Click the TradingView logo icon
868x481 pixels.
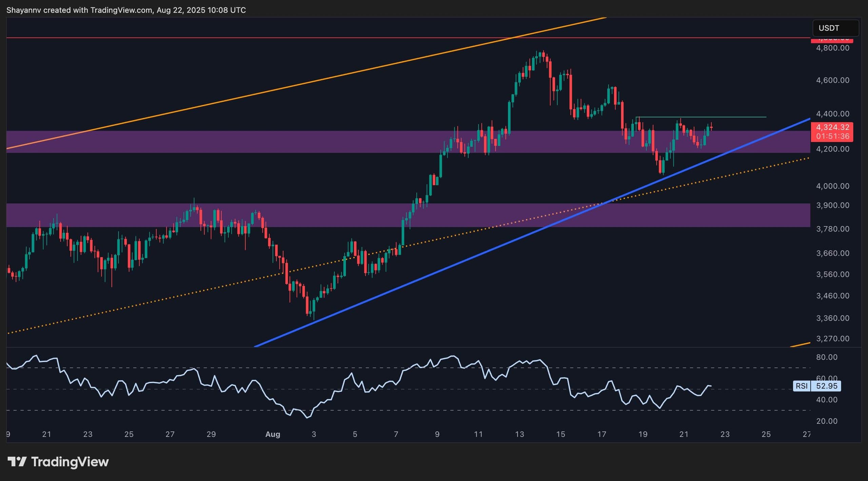tap(17, 462)
